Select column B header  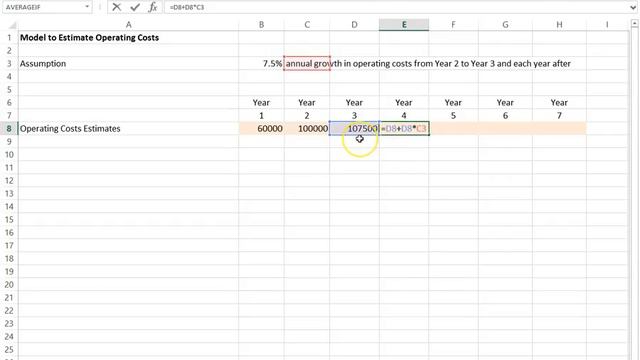point(261,25)
